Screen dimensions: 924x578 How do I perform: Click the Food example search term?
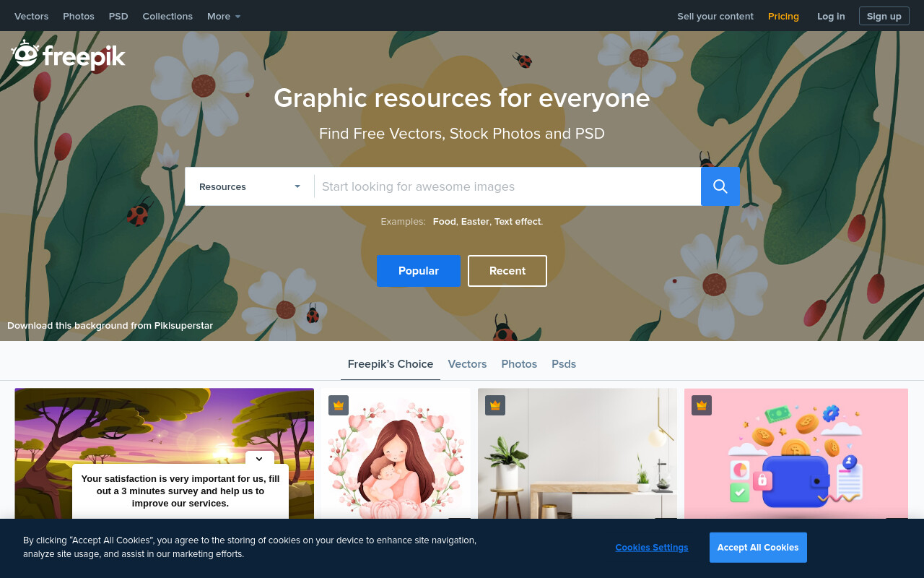(444, 222)
